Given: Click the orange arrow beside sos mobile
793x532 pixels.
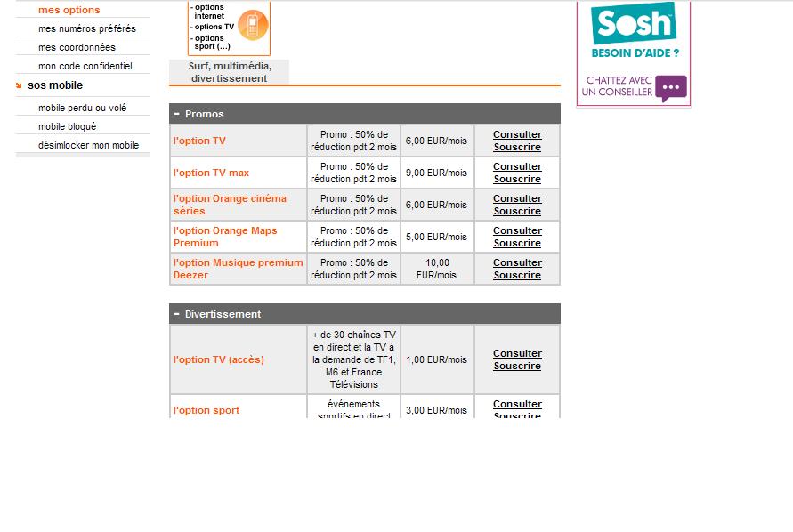Looking at the screenshot, I should coord(19,85).
